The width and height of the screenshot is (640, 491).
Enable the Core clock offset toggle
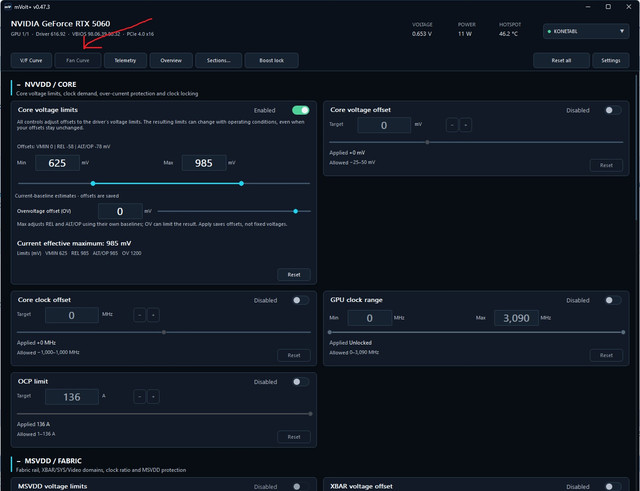(300, 300)
